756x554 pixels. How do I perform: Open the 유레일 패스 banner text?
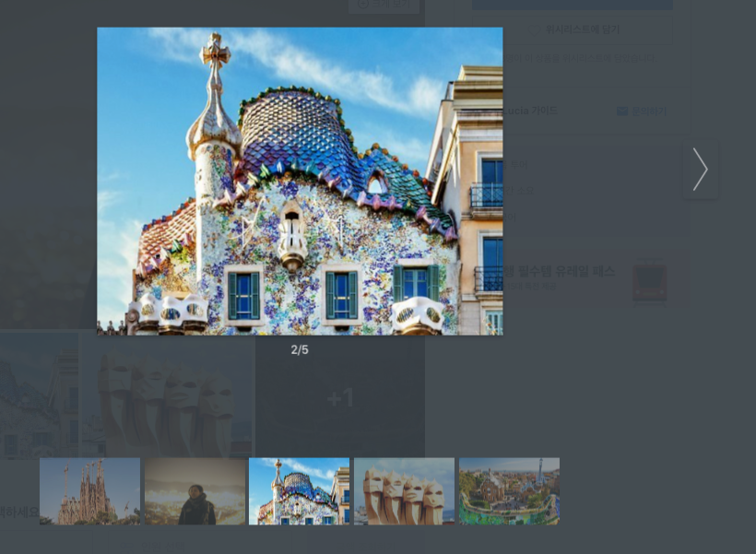click(x=560, y=271)
